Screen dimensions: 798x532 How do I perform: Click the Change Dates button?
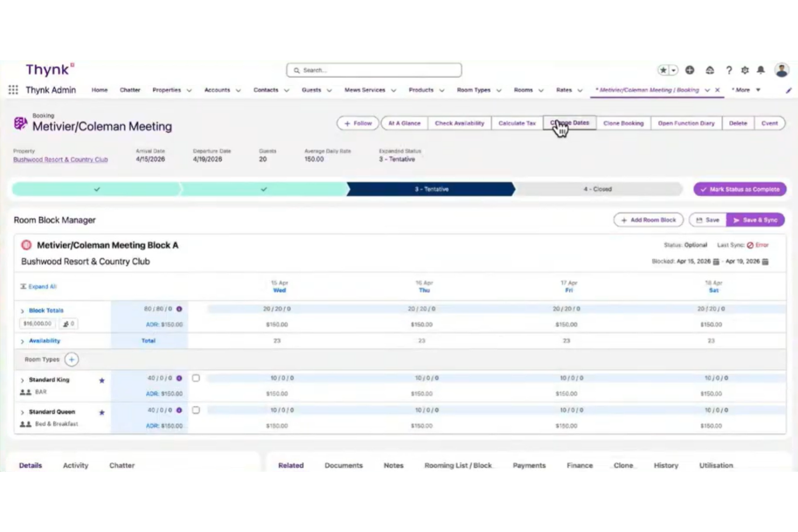click(x=569, y=123)
